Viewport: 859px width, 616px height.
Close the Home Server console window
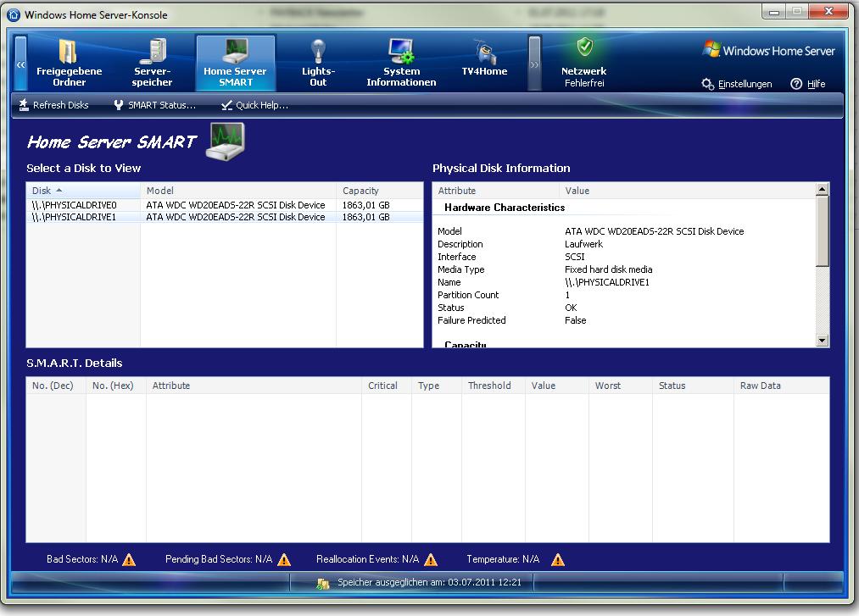[x=828, y=12]
